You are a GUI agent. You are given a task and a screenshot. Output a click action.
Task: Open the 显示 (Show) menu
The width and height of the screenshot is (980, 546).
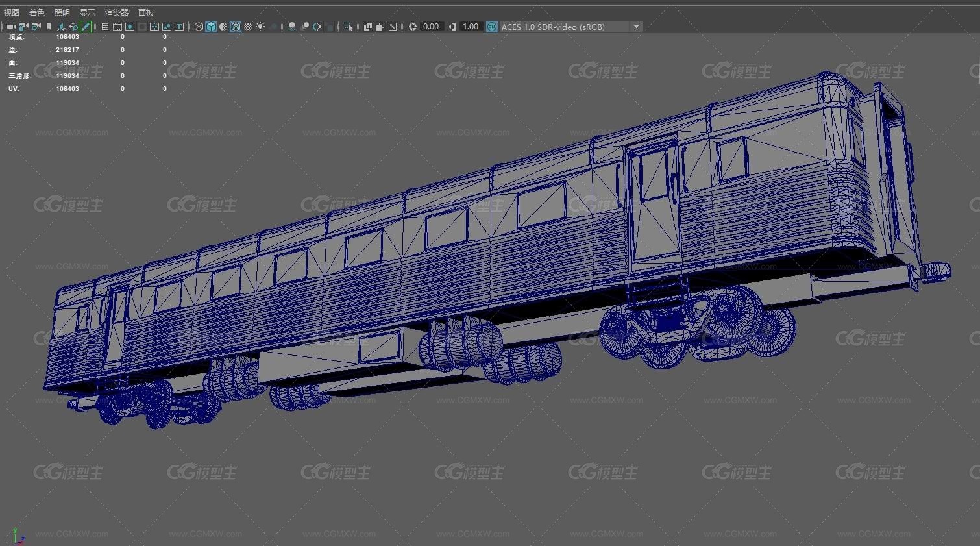pos(88,12)
